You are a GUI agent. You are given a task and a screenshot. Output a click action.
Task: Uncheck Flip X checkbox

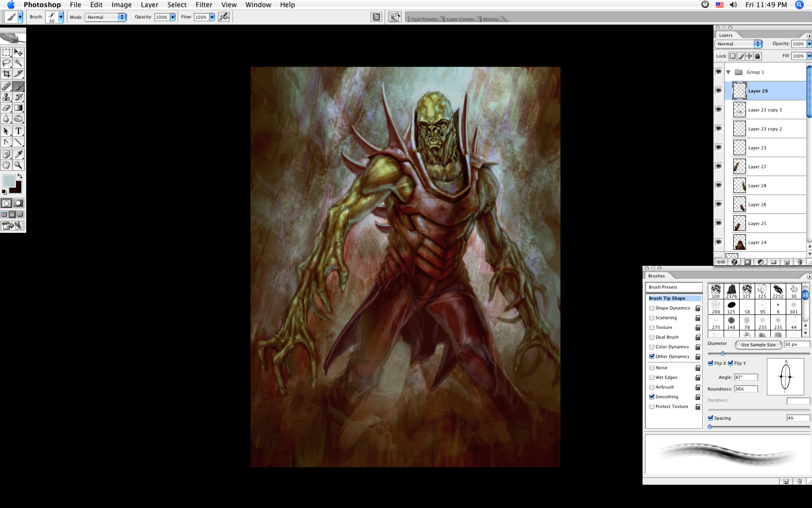pyautogui.click(x=711, y=363)
